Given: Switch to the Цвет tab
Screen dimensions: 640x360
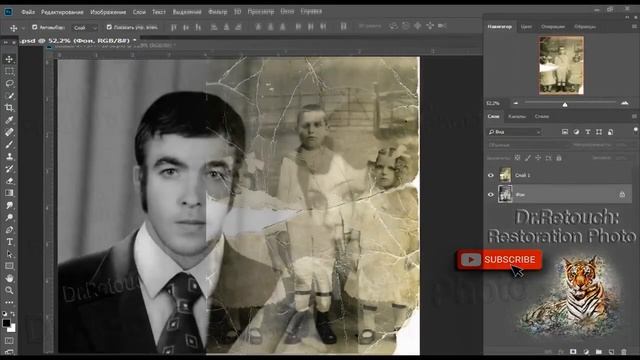Looking at the screenshot, I should click(526, 27).
